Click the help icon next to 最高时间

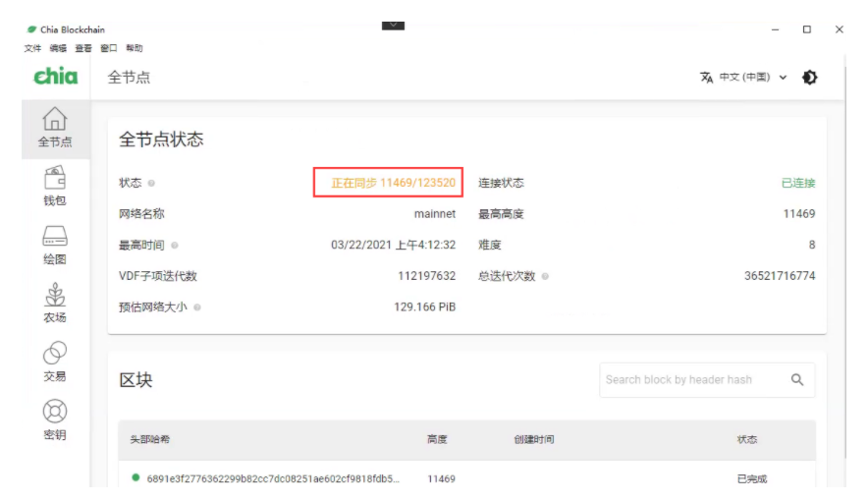(175, 246)
